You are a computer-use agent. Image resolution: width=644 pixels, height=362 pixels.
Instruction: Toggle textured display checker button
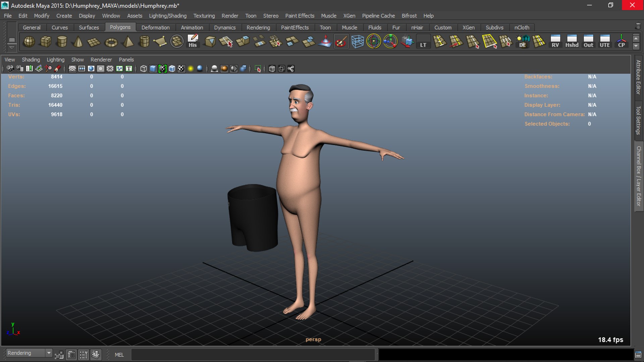click(x=181, y=69)
